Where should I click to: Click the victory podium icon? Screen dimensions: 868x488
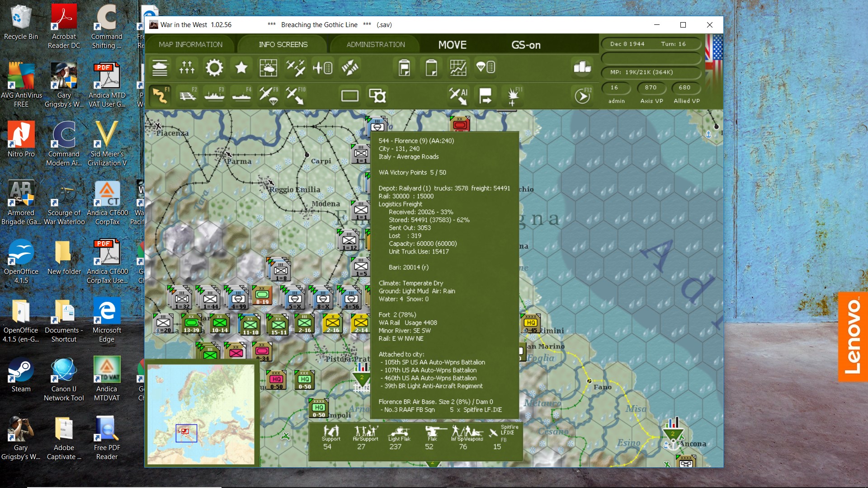tap(582, 68)
